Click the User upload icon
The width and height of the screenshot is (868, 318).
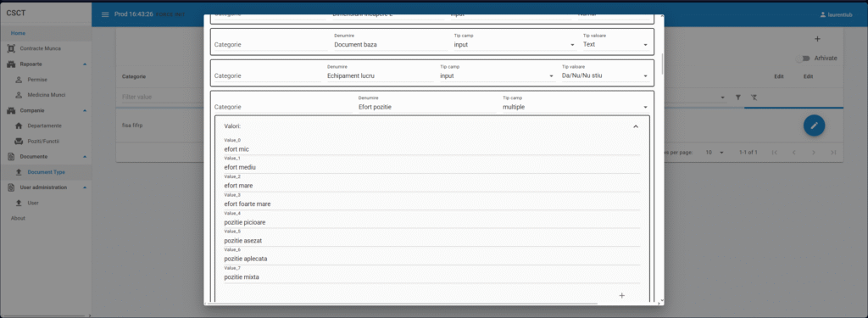pyautogui.click(x=19, y=204)
